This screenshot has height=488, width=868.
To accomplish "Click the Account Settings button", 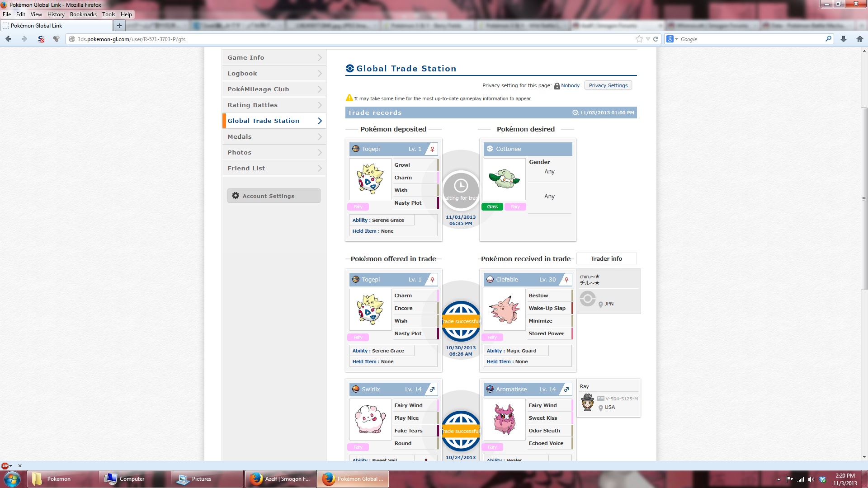I will coord(274,196).
